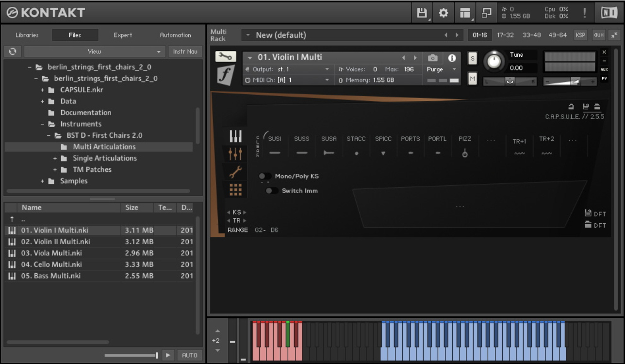Click the instrument info icon
The height and width of the screenshot is (364, 625).
click(452, 58)
